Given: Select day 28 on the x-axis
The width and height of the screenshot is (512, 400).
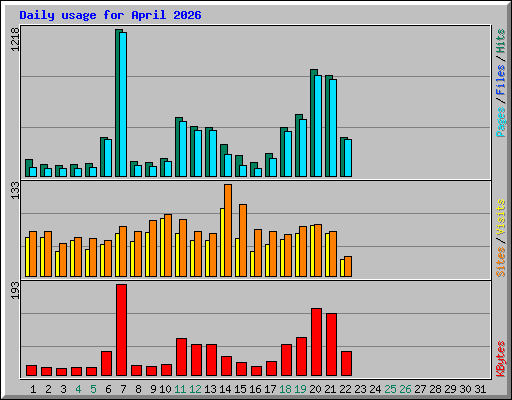Looking at the screenshot, I should click(436, 389).
